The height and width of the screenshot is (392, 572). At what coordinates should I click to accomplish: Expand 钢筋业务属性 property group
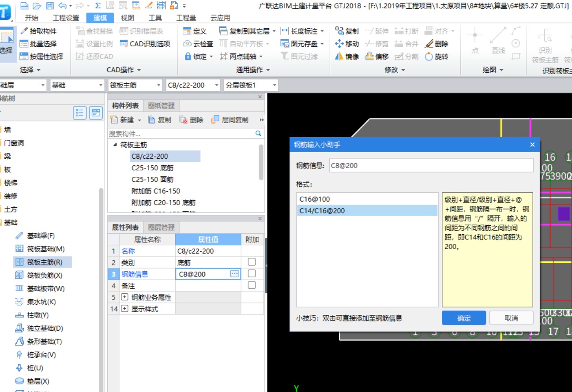click(x=124, y=297)
